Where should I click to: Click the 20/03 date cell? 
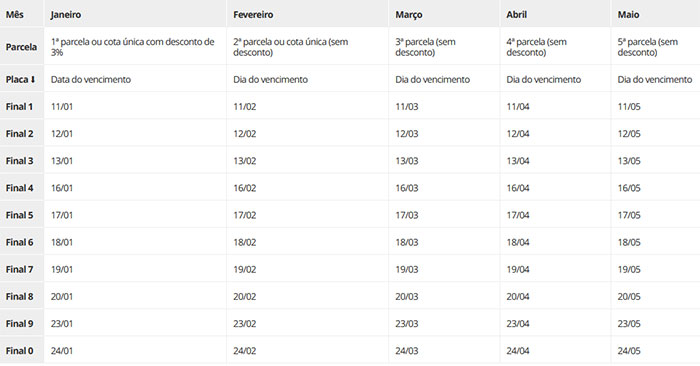407,296
